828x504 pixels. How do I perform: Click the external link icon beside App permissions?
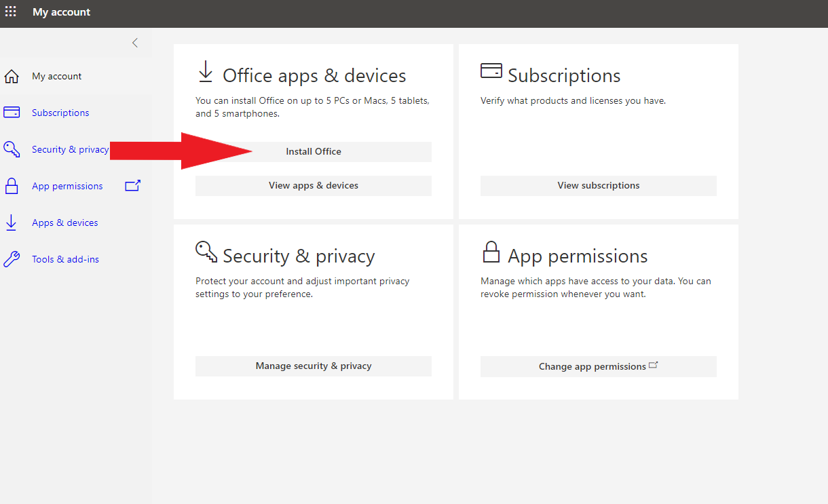(132, 185)
